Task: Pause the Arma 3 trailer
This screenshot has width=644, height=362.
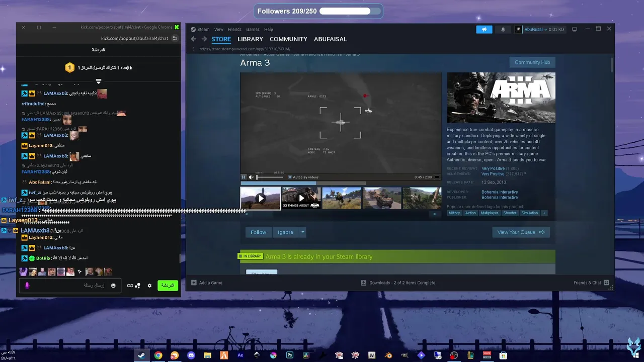Action: 244,177
